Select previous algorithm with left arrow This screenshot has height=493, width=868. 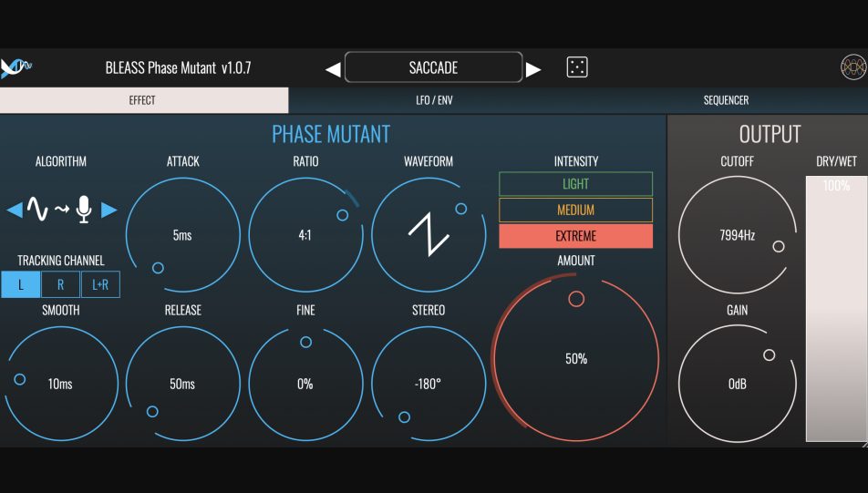[15, 210]
